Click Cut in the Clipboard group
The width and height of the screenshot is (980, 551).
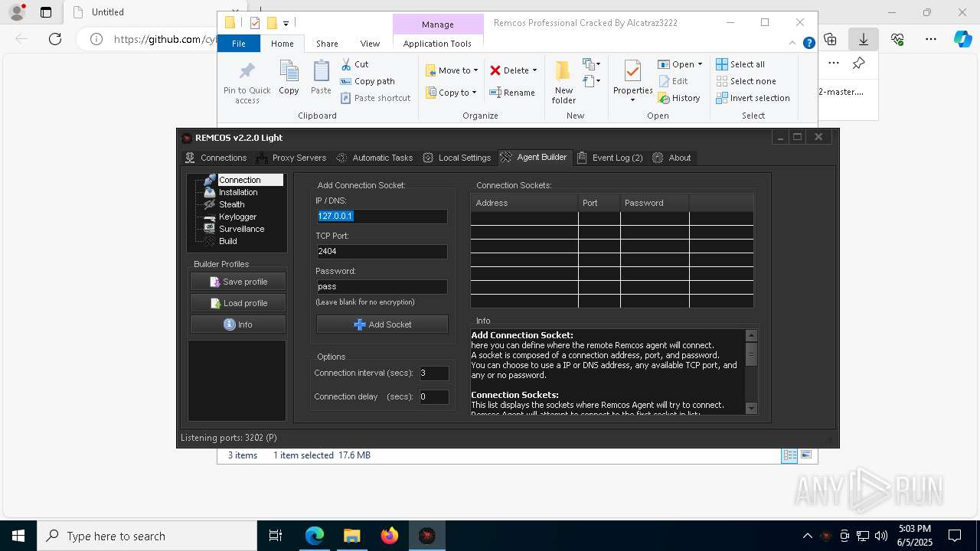click(354, 64)
